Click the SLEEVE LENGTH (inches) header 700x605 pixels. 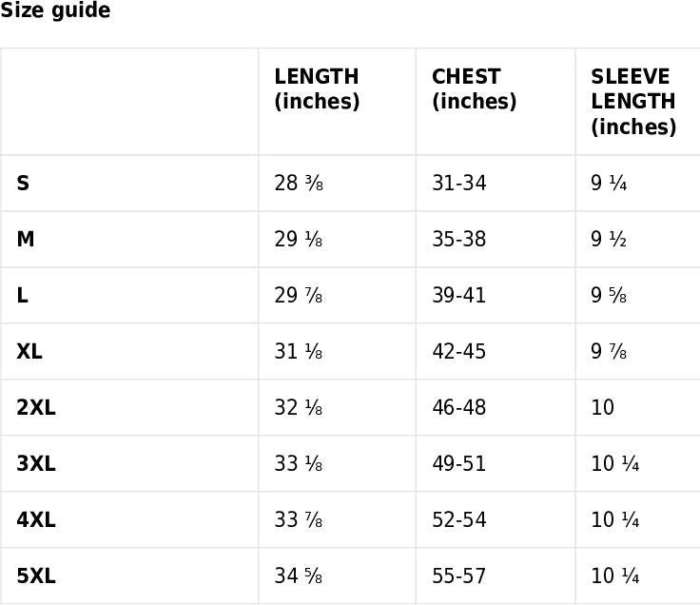point(633,102)
